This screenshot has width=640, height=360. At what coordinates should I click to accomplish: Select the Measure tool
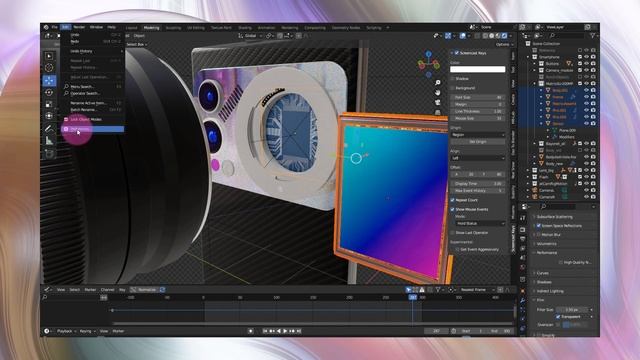point(49,141)
